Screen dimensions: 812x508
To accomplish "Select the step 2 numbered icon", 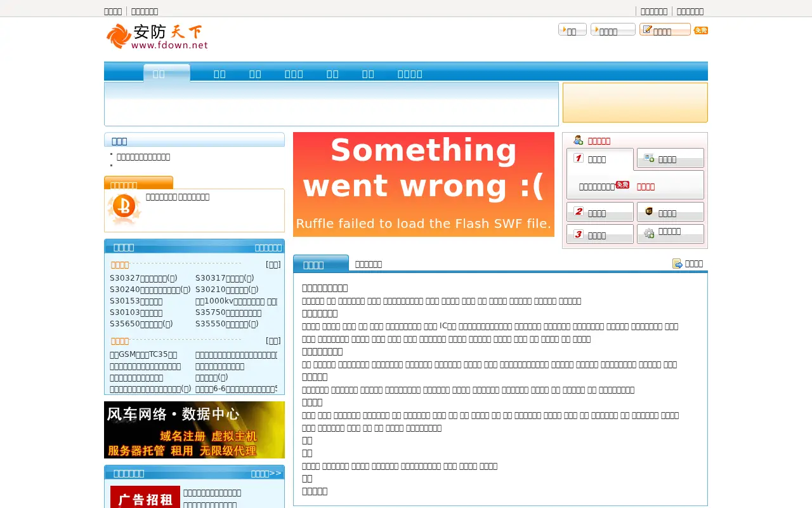I will [x=579, y=212].
